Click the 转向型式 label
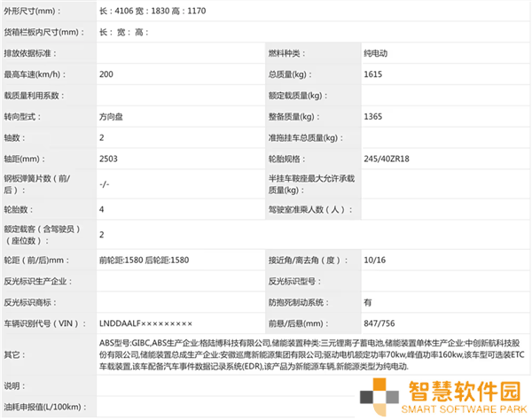The width and height of the screenshot is (532, 420). (x=22, y=117)
